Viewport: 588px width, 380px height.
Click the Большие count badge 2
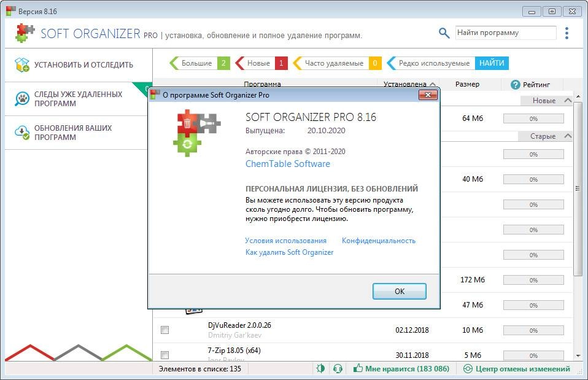[x=223, y=63]
